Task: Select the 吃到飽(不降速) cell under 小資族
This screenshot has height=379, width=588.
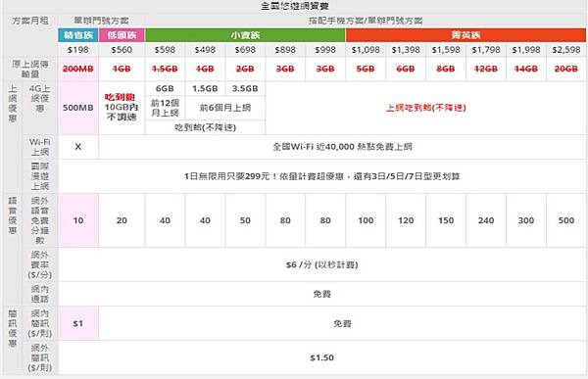Action: [205, 128]
